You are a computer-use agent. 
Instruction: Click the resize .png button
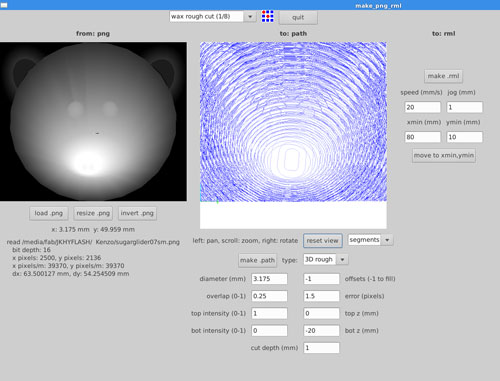(x=93, y=213)
